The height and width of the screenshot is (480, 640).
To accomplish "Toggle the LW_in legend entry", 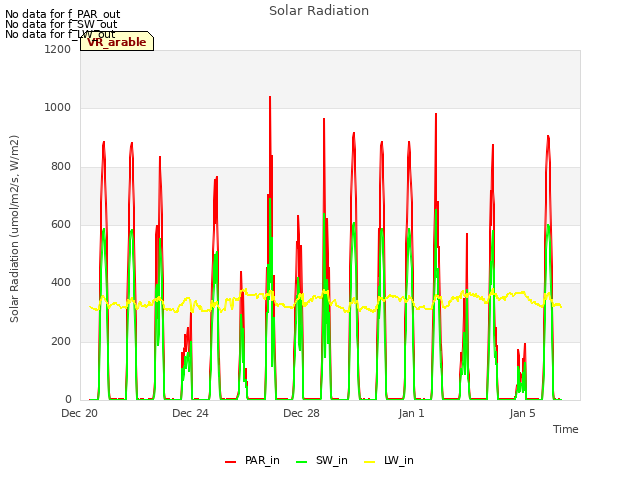I will (389, 460).
